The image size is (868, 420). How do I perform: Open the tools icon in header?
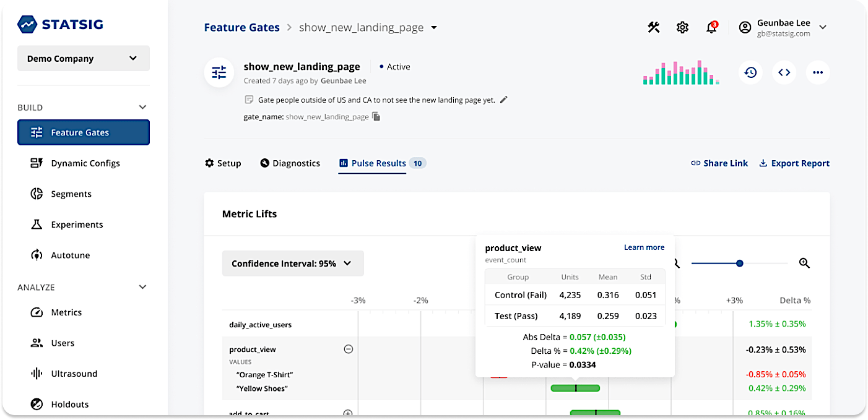pyautogui.click(x=654, y=27)
